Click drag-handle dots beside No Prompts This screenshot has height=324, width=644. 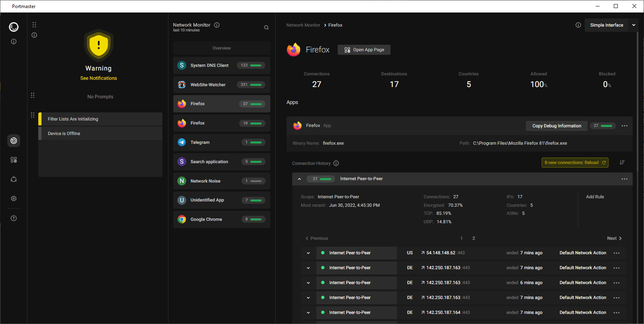tap(33, 96)
